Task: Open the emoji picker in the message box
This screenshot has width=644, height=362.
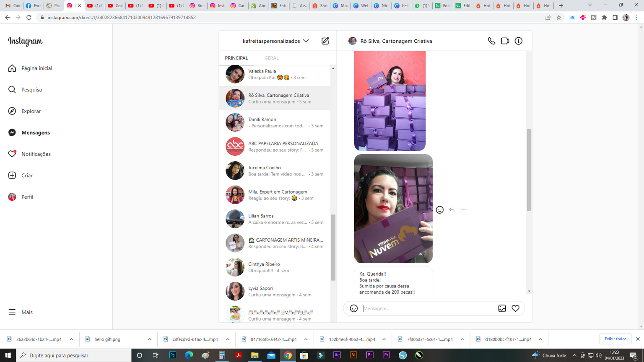Action: point(354,308)
